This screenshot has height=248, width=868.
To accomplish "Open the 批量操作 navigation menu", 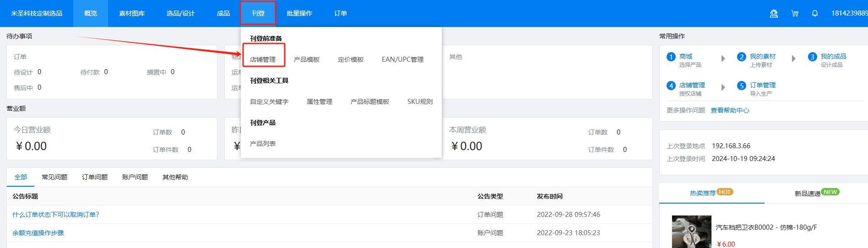I will pos(299,13).
